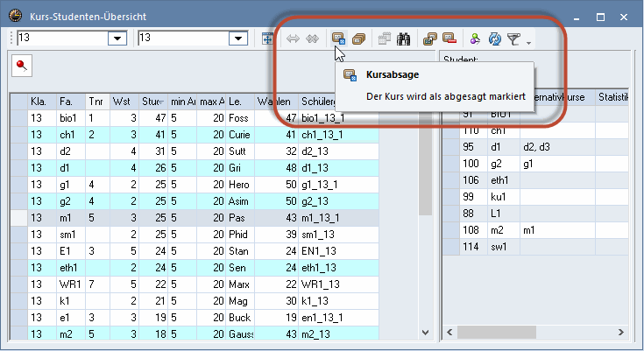Open the first 13 combo box dropdown
Screen dimensions: 644x351
click(117, 39)
